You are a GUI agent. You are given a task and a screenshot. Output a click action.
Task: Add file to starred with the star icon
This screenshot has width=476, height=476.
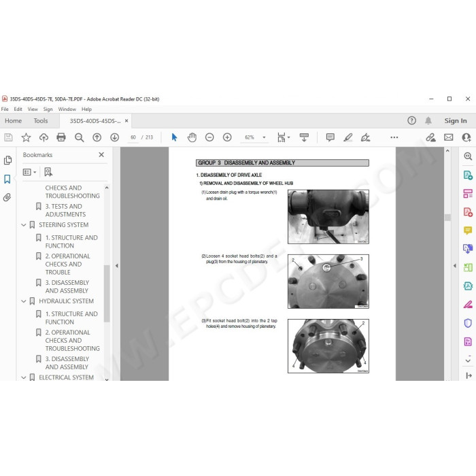26,137
